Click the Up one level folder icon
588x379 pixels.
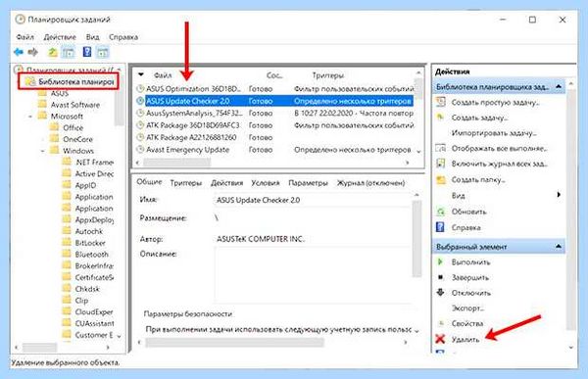[x=53, y=52]
